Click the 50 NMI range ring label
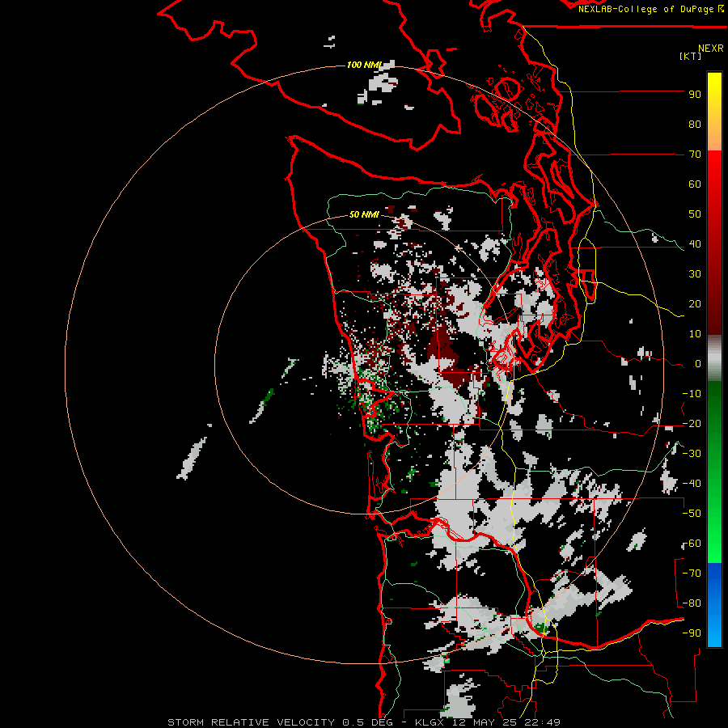This screenshot has height=728, width=728. click(x=364, y=214)
